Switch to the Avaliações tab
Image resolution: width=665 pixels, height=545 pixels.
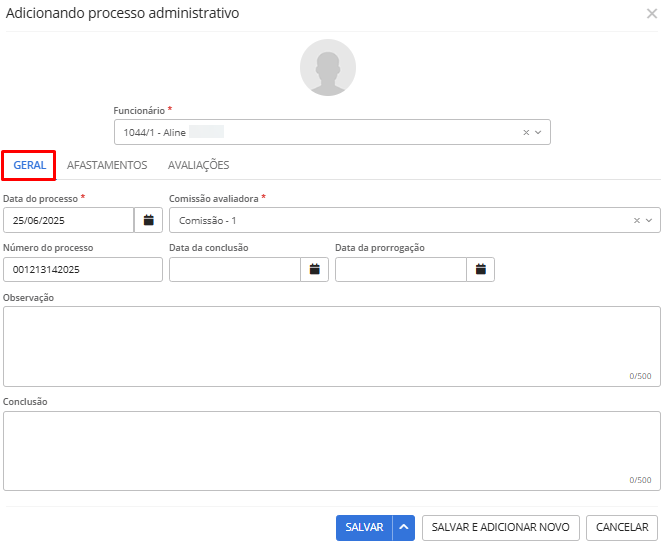198,165
